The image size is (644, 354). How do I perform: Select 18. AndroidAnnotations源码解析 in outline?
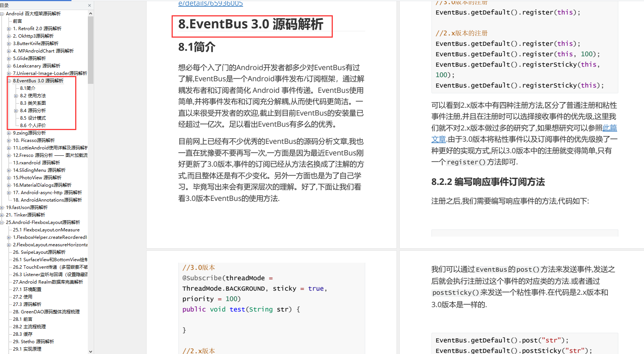pos(47,200)
